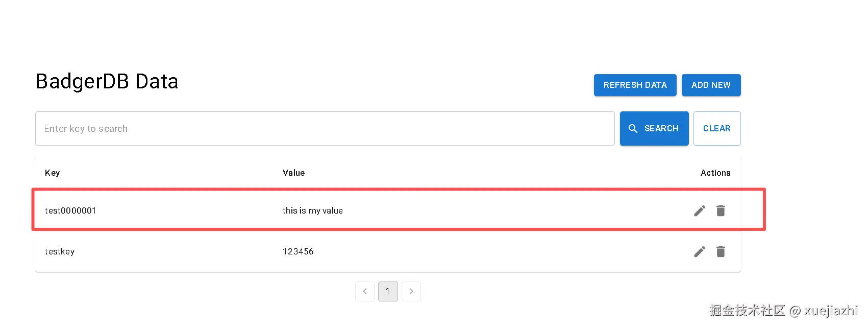Click the Search button label
Viewport: 868px width, 328px height.
[x=661, y=129]
